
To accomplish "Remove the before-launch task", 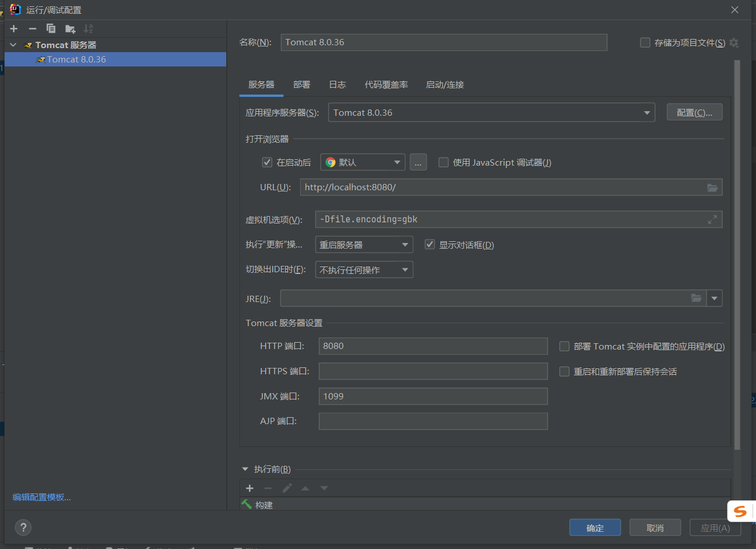I will [x=268, y=488].
